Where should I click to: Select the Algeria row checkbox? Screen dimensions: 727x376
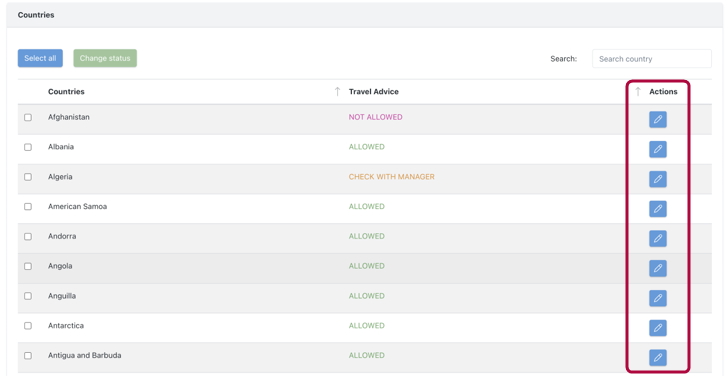click(x=28, y=177)
